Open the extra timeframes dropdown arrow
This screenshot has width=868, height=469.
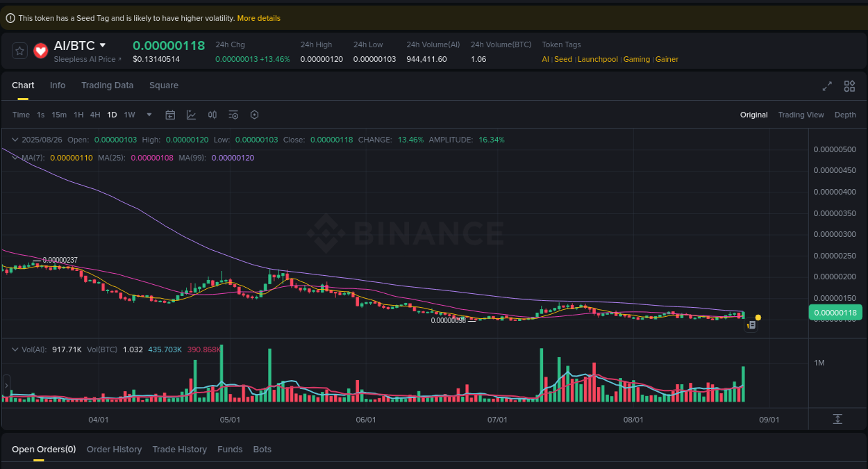coord(149,115)
